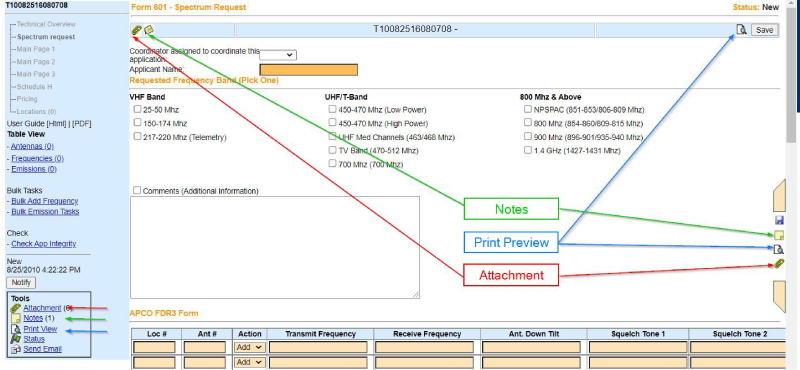The height and width of the screenshot is (370, 800).
Task: Check 900 Mhz (896-901/935-940 Mhz) box
Action: tap(528, 137)
